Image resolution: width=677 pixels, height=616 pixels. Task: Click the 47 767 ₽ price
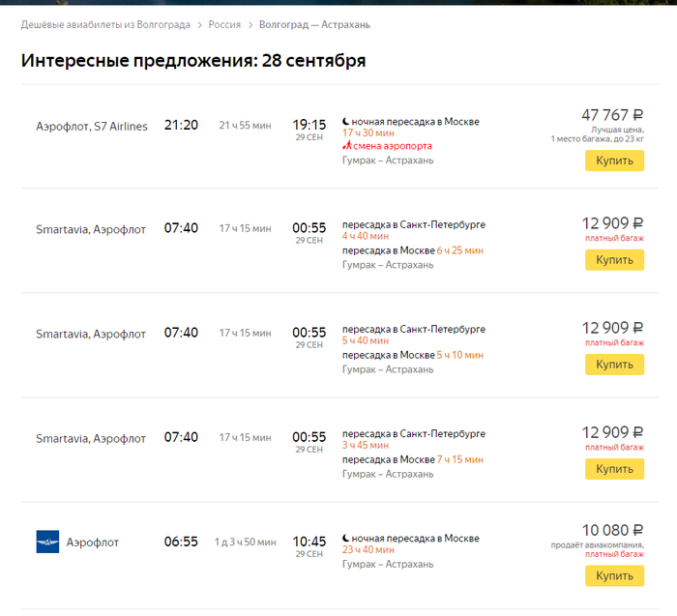click(611, 115)
